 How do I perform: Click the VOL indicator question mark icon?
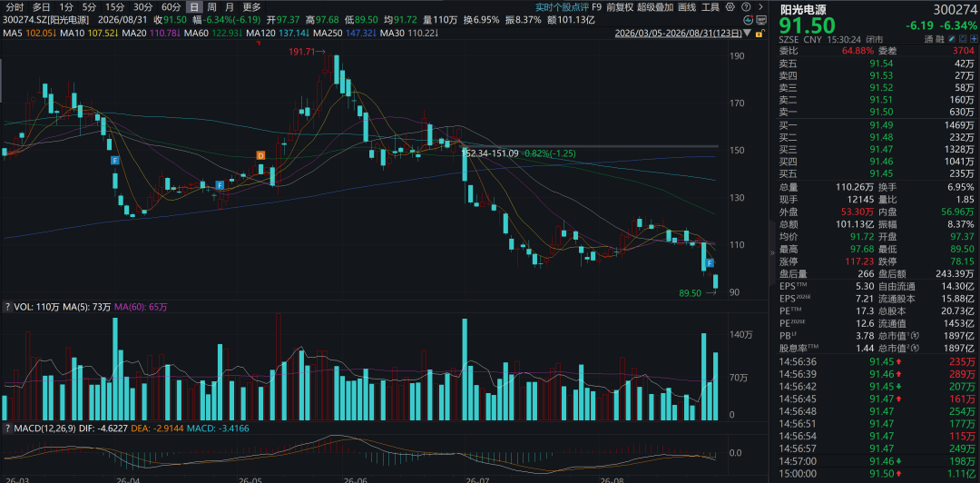[7, 307]
